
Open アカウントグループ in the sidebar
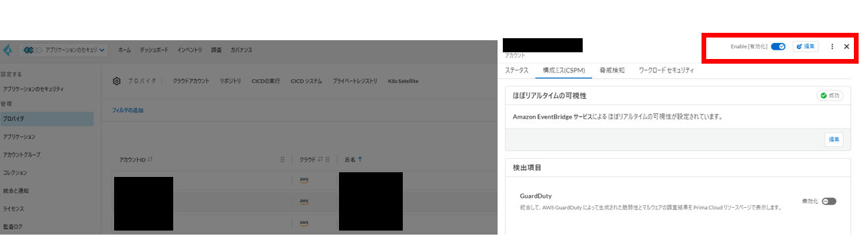[21, 155]
